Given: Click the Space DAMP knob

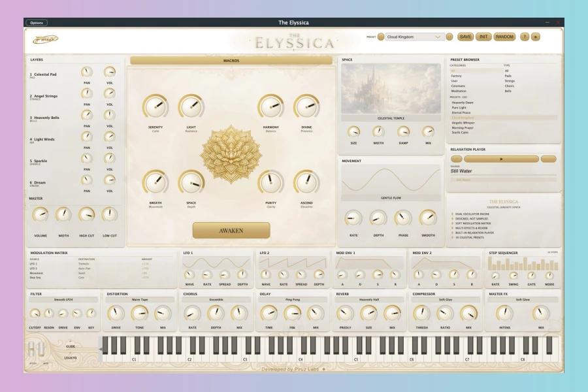Looking at the screenshot, I should pyautogui.click(x=403, y=132).
